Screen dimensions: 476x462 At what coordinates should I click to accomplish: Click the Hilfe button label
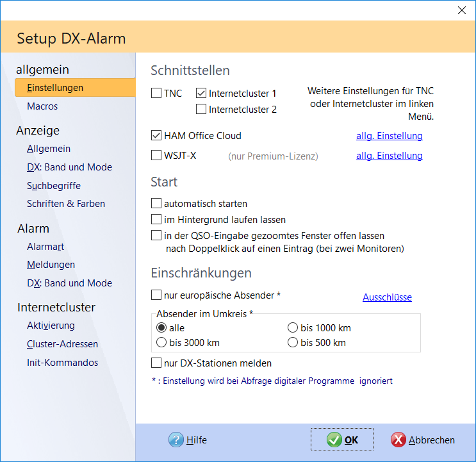coord(197,440)
